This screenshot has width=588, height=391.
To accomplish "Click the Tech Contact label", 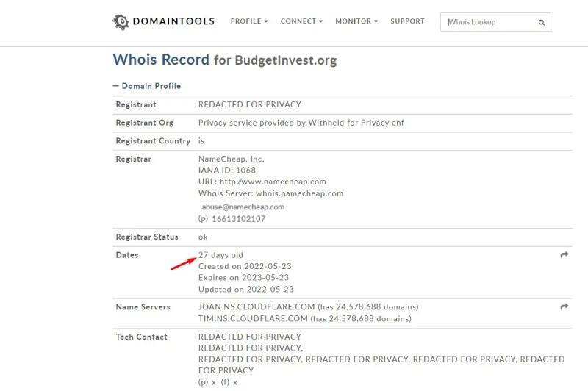I will pos(141,337).
